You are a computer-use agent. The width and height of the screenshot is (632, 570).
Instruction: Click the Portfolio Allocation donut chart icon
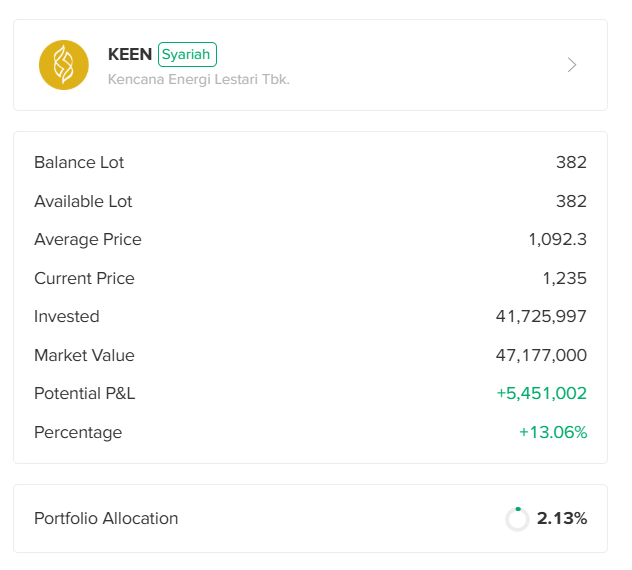[517, 519]
